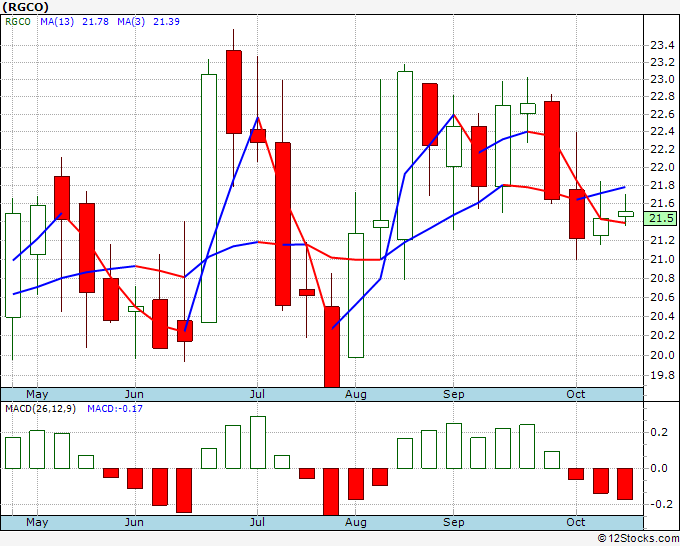680x546 pixels.
Task: Click Aug on the MACD panel timeline
Action: 356,522
